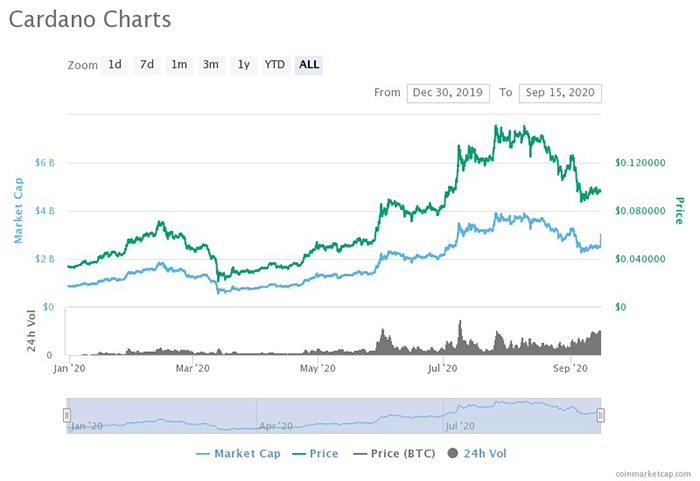Click the Sep '20 x-axis label
Screen dimensions: 700x481
[571, 368]
